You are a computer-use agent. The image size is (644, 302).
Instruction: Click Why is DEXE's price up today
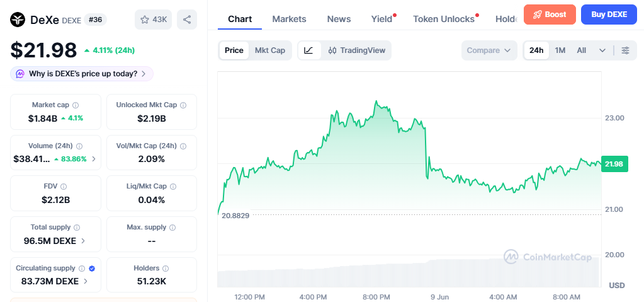click(82, 74)
